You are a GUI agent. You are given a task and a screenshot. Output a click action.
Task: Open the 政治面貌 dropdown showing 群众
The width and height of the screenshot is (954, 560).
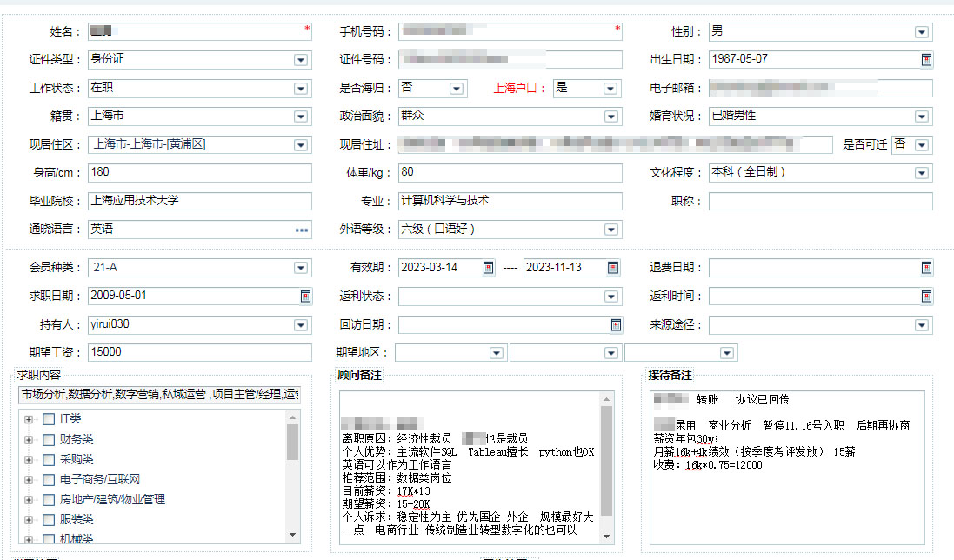click(x=610, y=117)
